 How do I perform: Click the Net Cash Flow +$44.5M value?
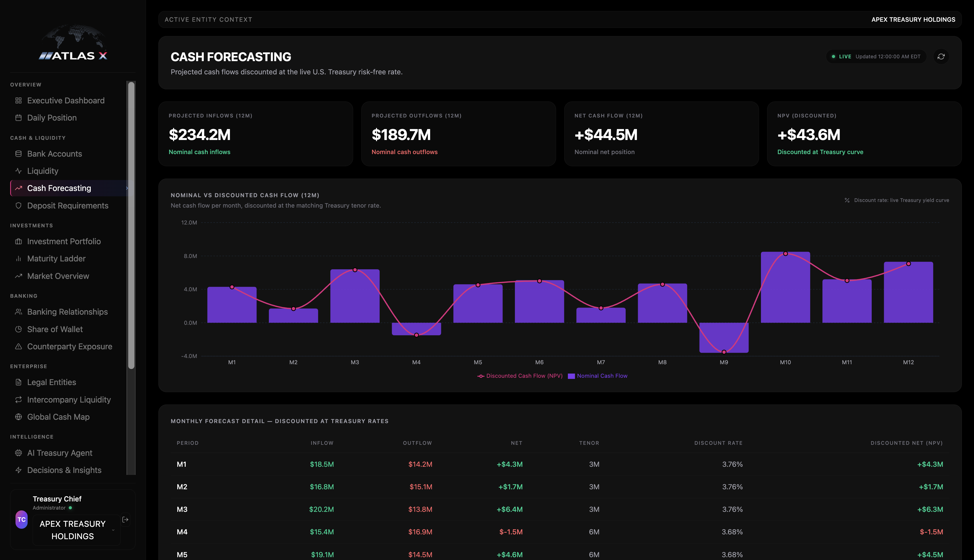(x=606, y=135)
